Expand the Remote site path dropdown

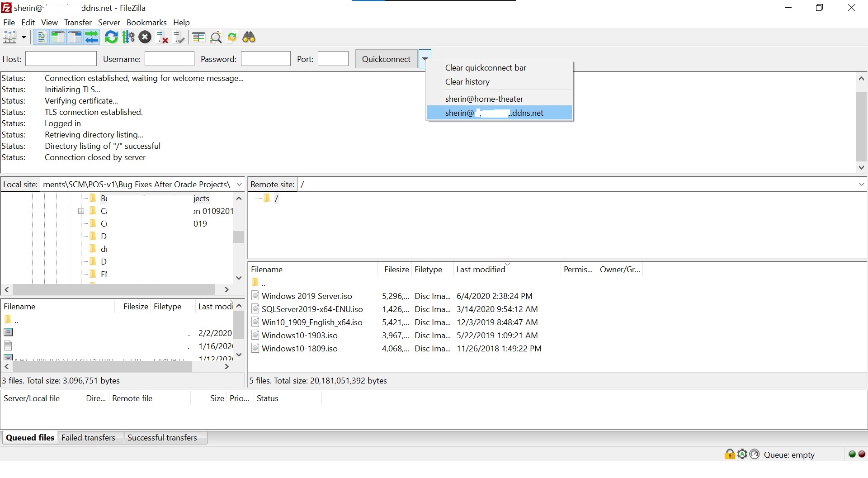(862, 184)
